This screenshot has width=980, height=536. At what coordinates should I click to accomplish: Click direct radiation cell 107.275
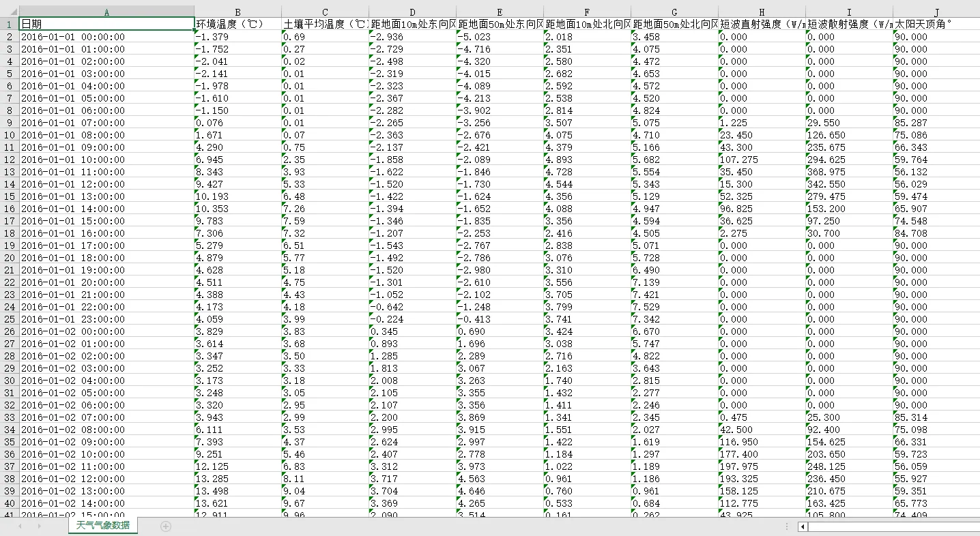tap(762, 160)
